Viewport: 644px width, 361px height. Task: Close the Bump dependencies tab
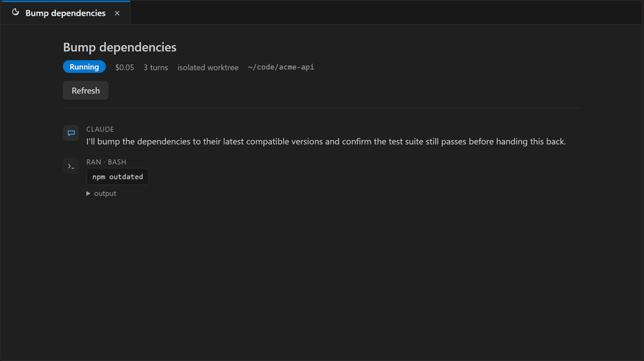coord(117,13)
